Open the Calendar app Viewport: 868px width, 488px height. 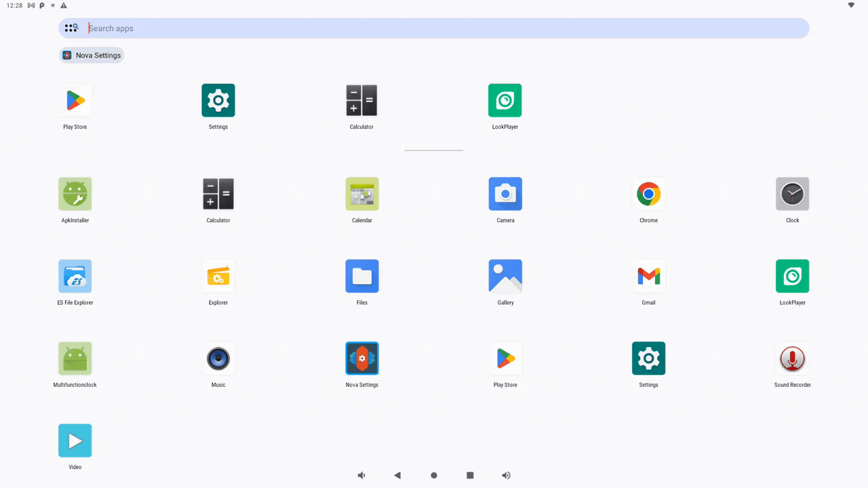click(x=361, y=193)
